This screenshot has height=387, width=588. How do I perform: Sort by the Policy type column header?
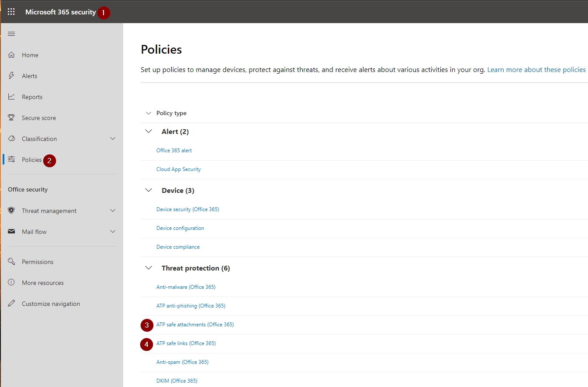tap(171, 113)
